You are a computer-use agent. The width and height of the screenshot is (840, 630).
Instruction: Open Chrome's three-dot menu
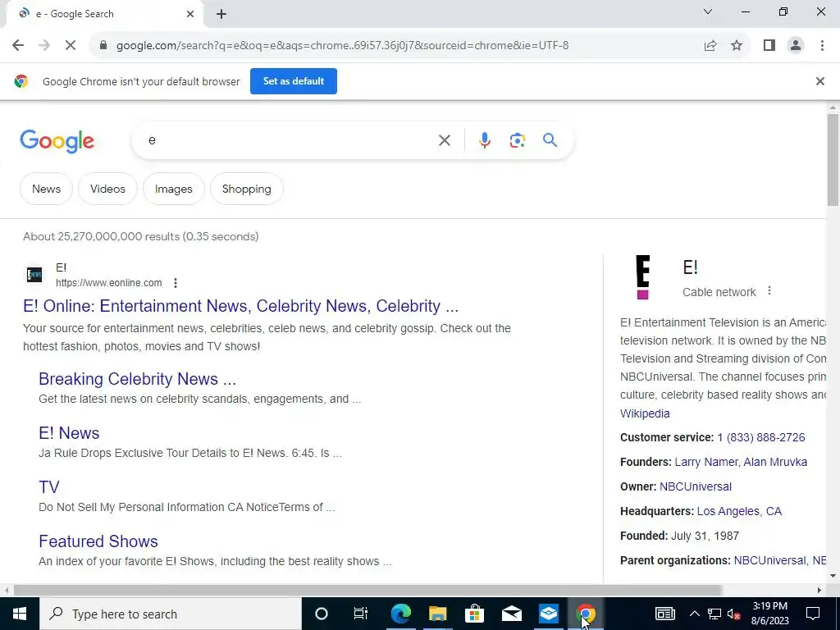[822, 46]
